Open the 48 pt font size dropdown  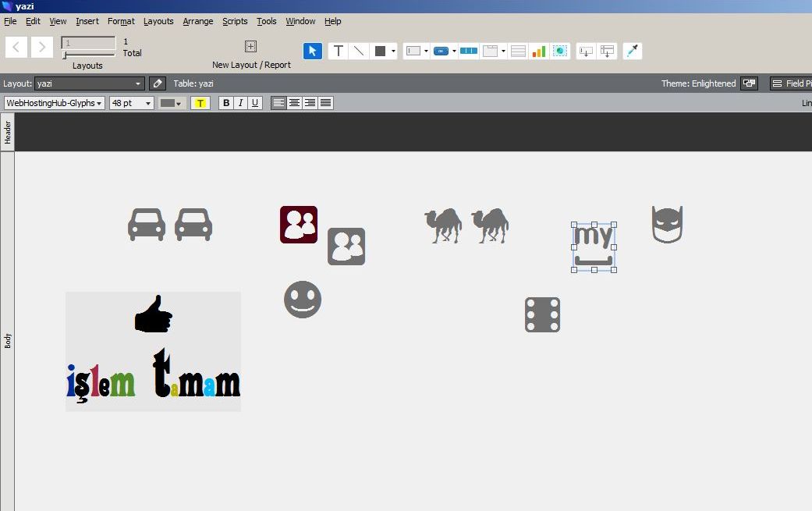click(131, 103)
